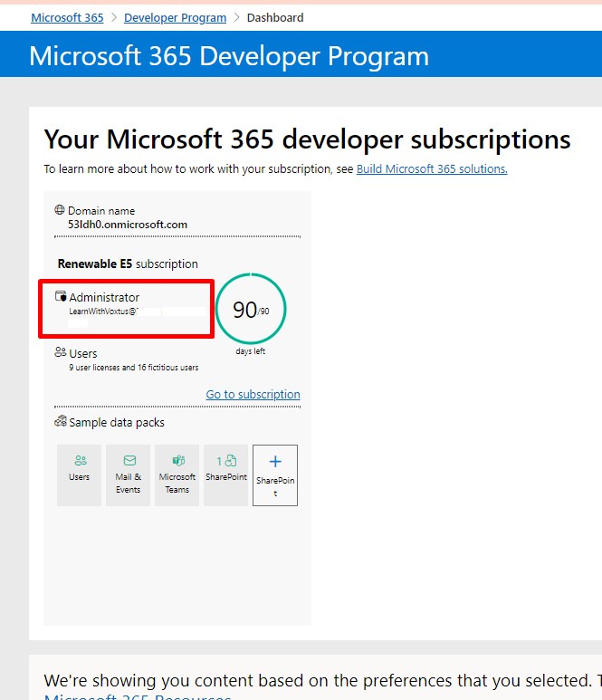Open the Build Microsoft 365 solutions link

[432, 168]
